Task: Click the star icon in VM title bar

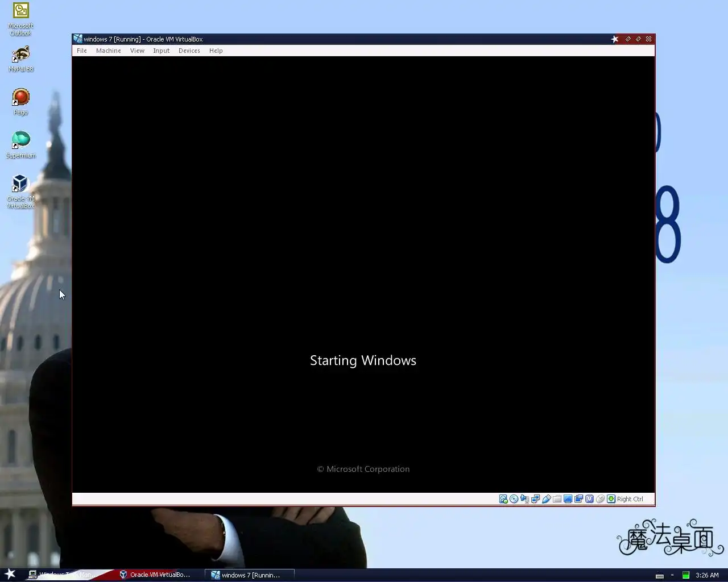Action: 615,39
